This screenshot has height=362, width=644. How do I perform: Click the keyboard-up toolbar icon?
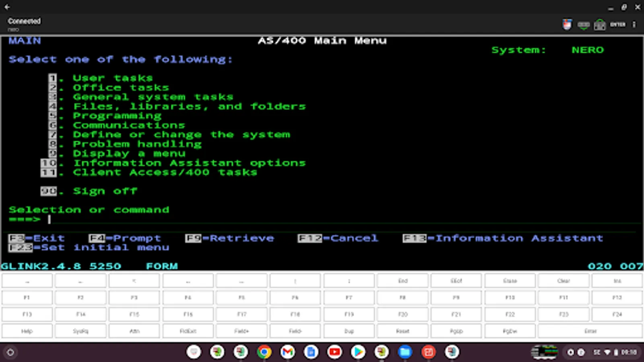(600, 25)
